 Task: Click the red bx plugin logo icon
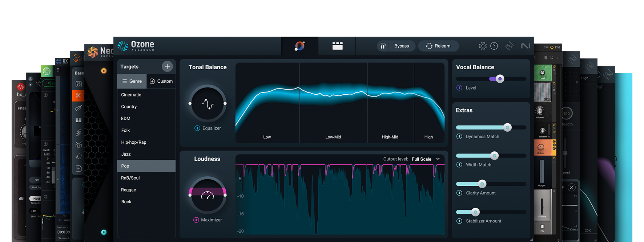[x=21, y=87]
